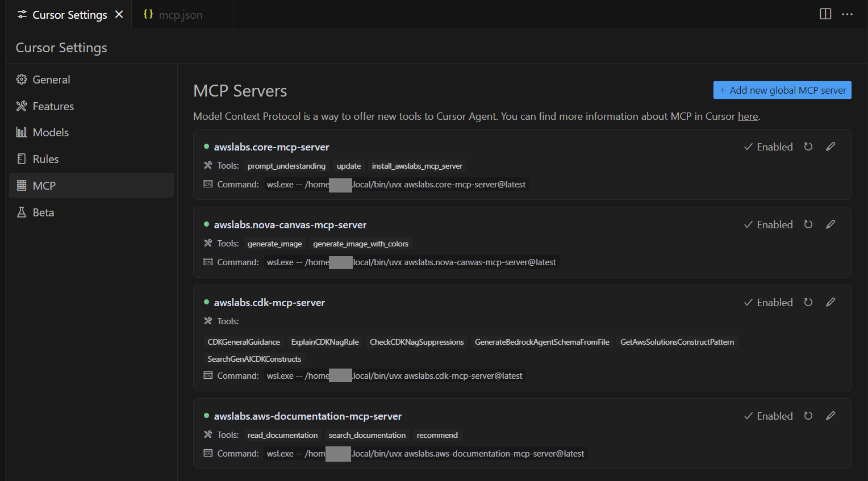Click the awslabs.cdk-mcp-server name

click(x=269, y=303)
